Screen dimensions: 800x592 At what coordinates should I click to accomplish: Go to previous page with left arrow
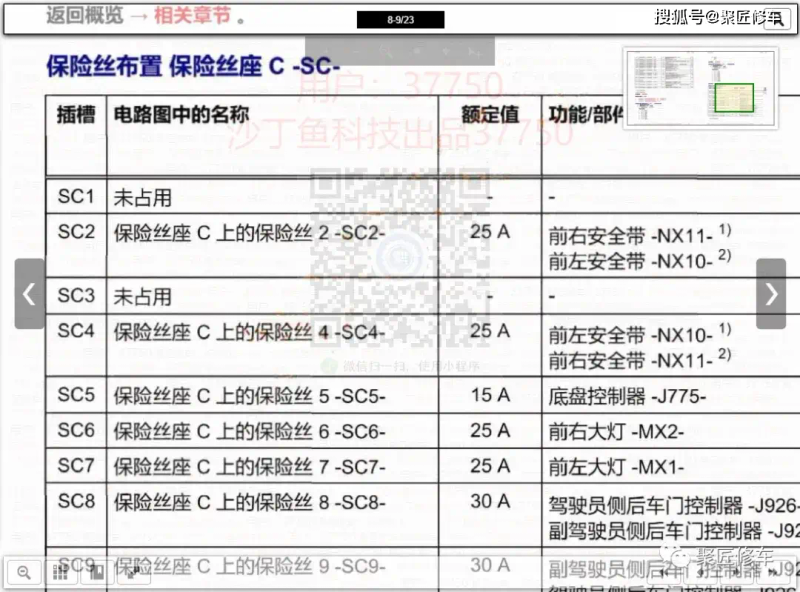tap(29, 294)
